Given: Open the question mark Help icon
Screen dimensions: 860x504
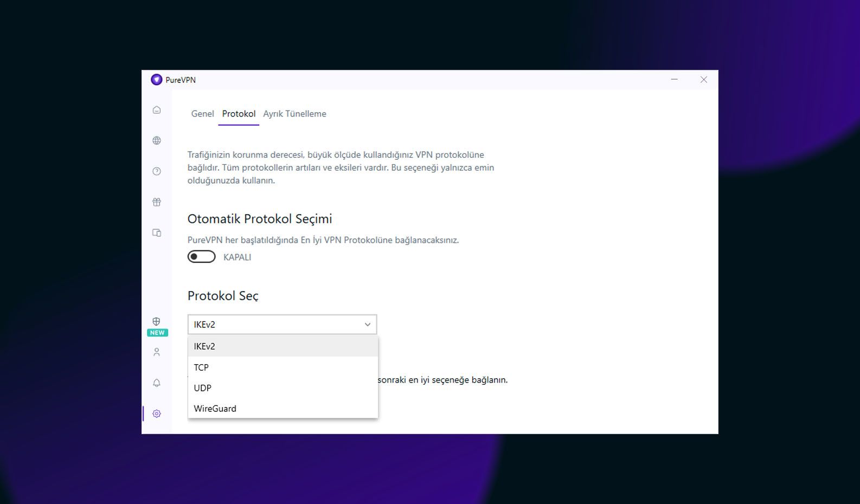Looking at the screenshot, I should (x=157, y=171).
